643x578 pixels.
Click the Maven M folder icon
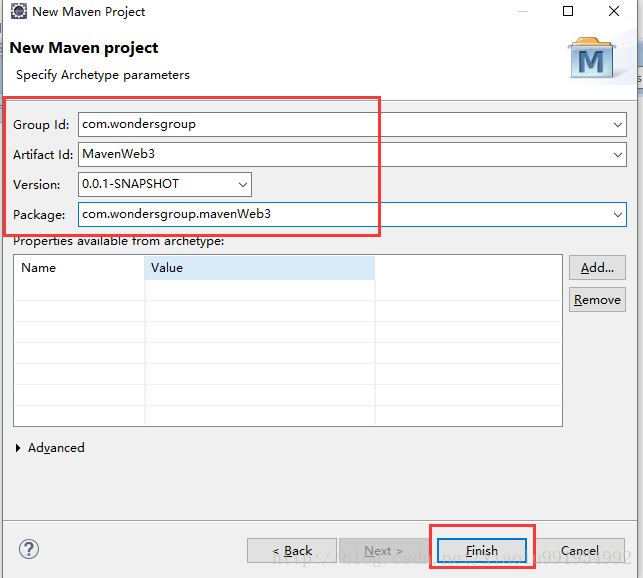point(592,57)
